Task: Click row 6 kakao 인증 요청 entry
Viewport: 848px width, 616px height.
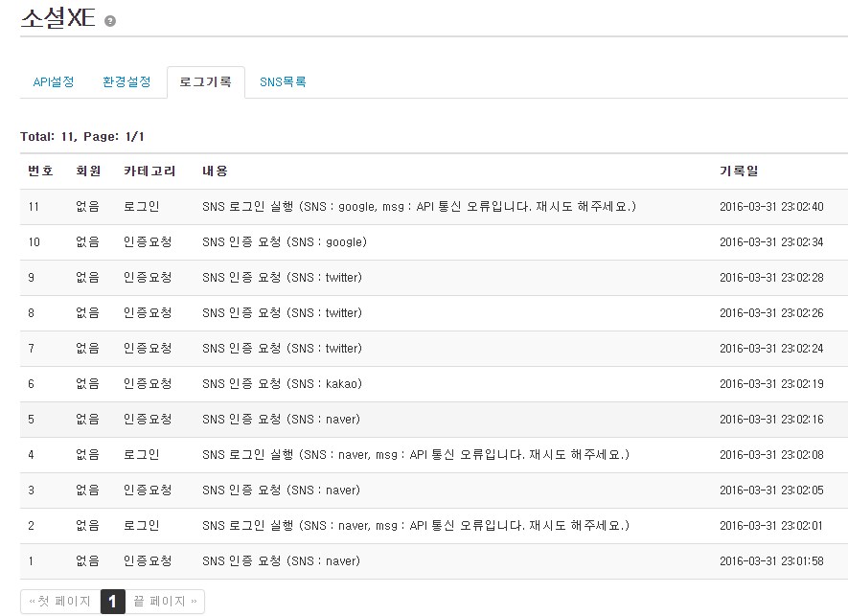Action: 282,384
